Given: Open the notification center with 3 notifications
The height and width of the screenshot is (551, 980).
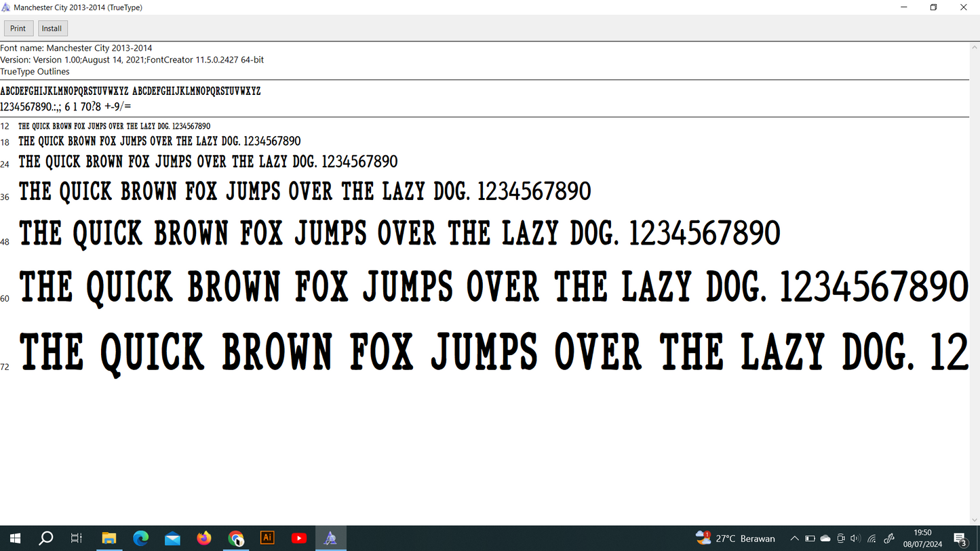Looking at the screenshot, I should [960, 539].
